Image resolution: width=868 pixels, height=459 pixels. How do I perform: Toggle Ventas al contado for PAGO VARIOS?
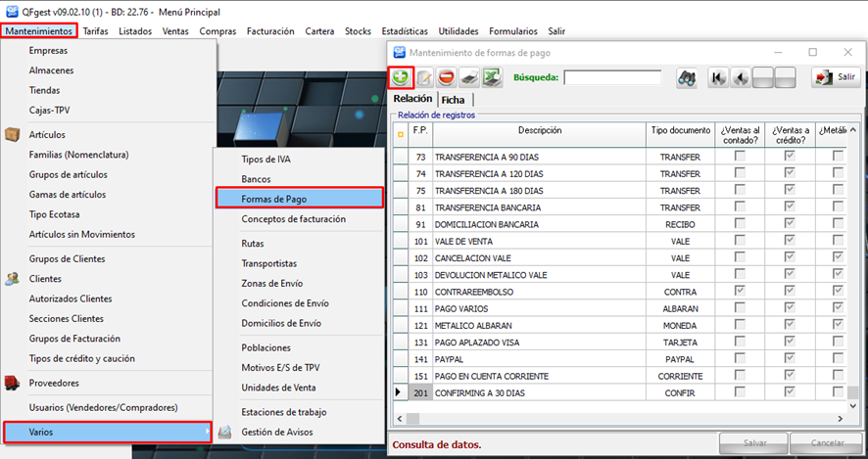click(x=740, y=308)
